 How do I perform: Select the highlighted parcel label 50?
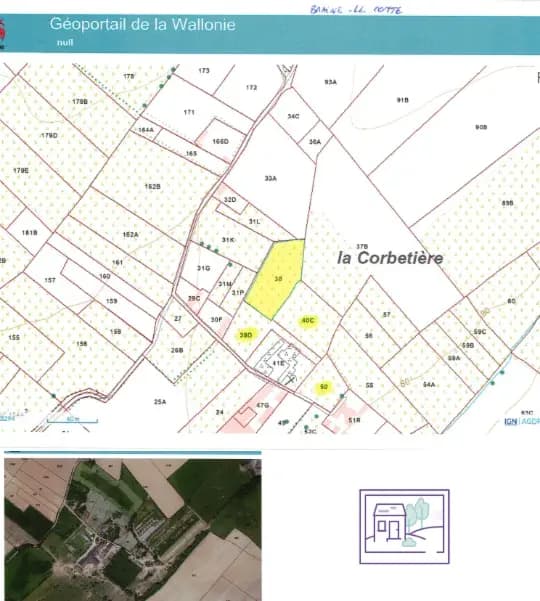[x=324, y=387]
